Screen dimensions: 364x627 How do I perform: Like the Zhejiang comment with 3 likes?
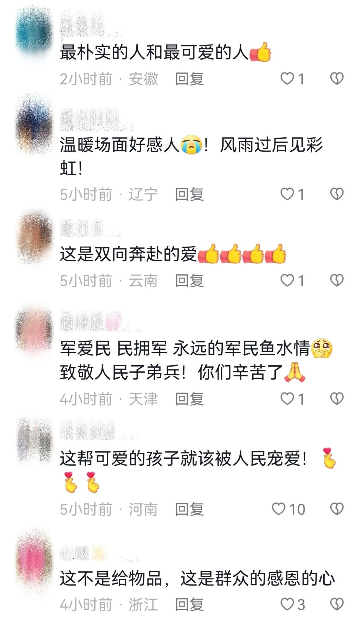(287, 604)
